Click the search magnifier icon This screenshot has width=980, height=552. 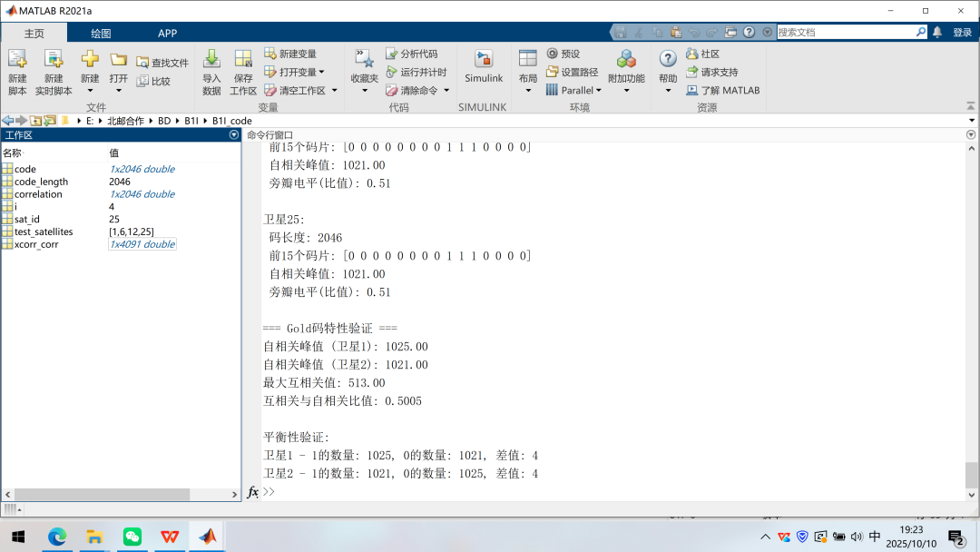[921, 32]
